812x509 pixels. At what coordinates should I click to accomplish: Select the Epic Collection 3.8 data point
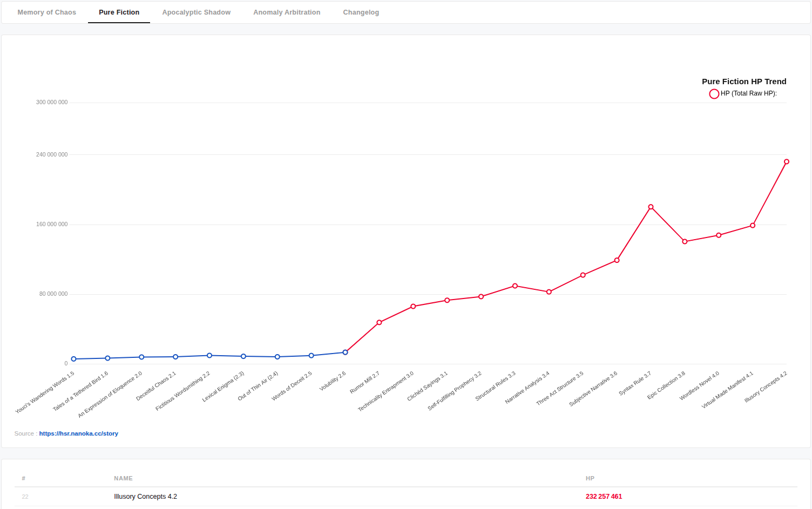click(x=685, y=241)
